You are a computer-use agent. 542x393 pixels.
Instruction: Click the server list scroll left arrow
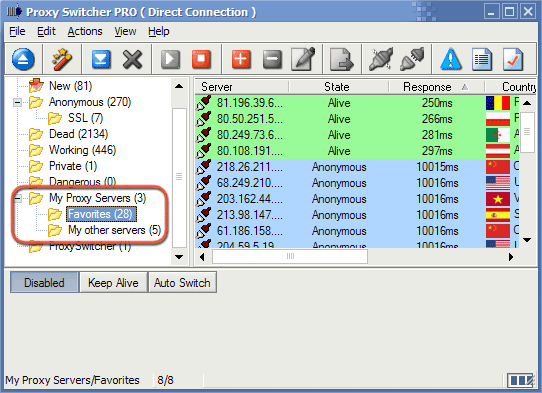point(203,257)
